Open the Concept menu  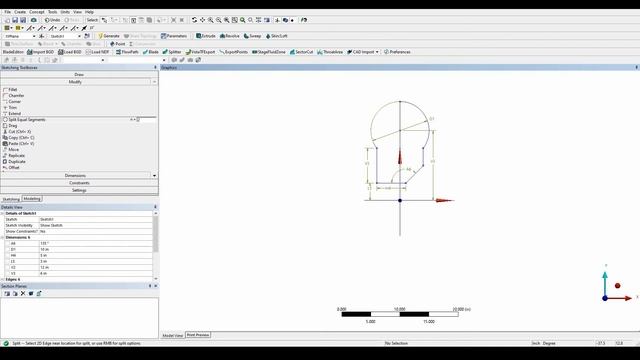[37, 12]
